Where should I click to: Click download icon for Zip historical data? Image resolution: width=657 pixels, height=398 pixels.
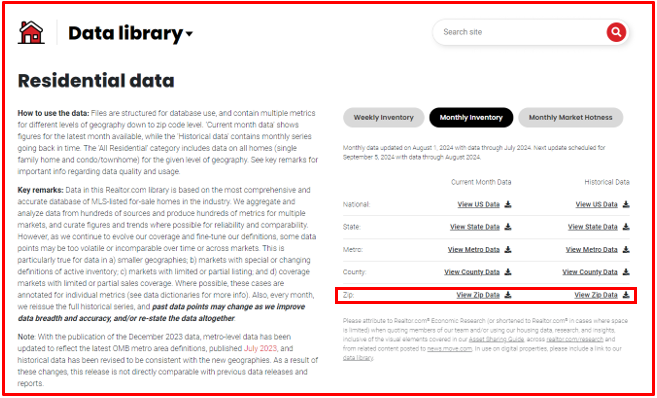pos(626,295)
